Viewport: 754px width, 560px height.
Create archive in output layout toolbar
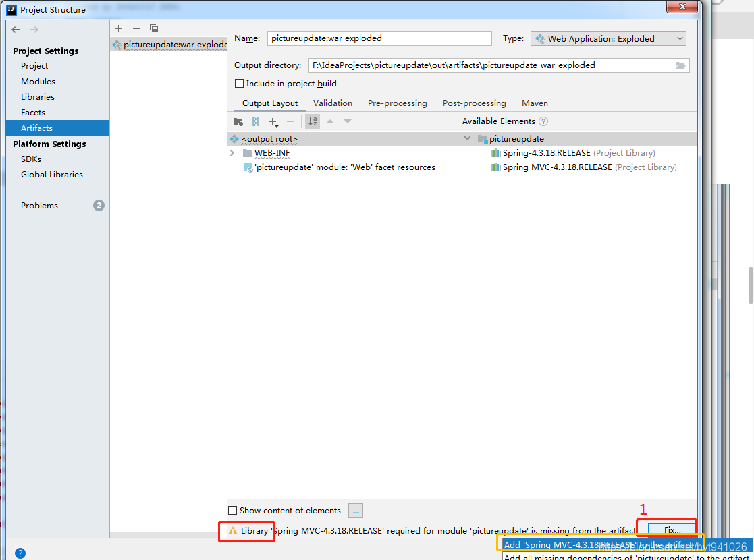[255, 121]
